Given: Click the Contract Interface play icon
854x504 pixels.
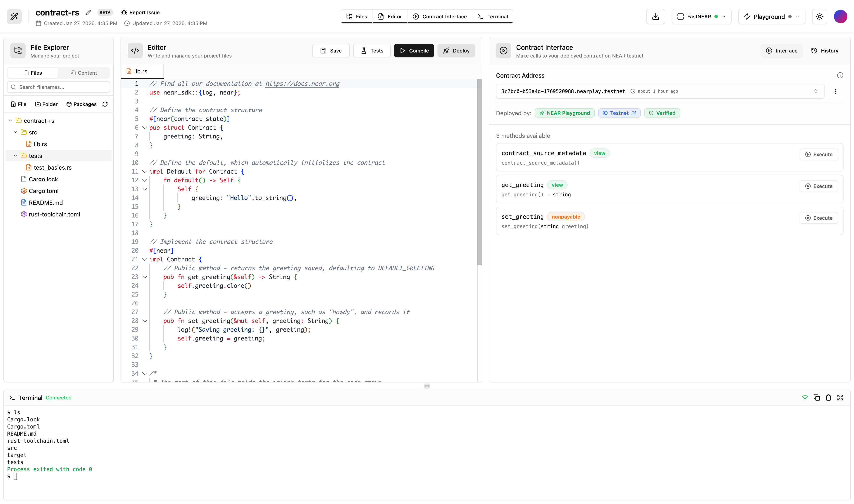Looking at the screenshot, I should pos(503,51).
